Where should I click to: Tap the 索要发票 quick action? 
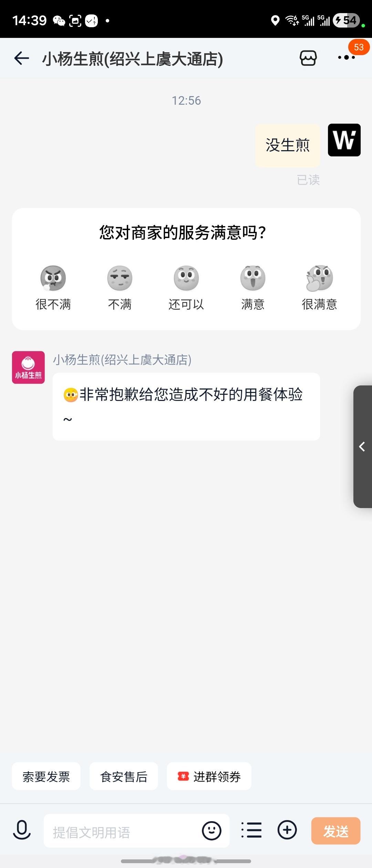click(x=46, y=777)
